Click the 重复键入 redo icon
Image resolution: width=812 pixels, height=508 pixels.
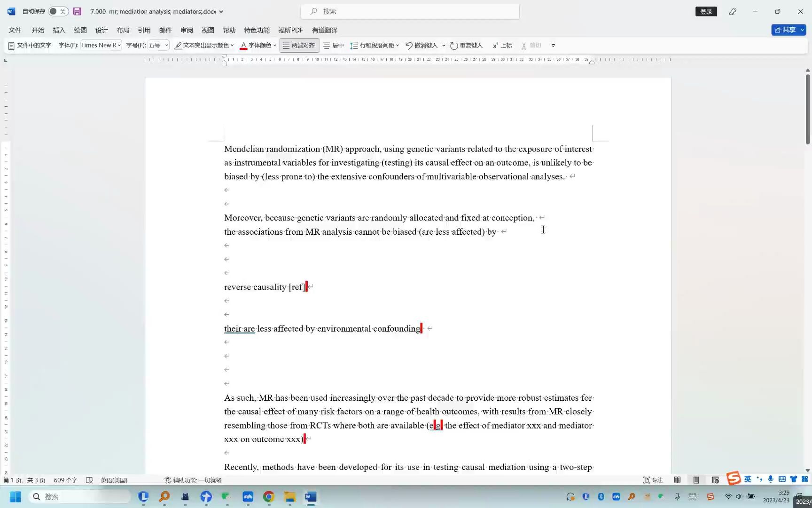coord(453,46)
